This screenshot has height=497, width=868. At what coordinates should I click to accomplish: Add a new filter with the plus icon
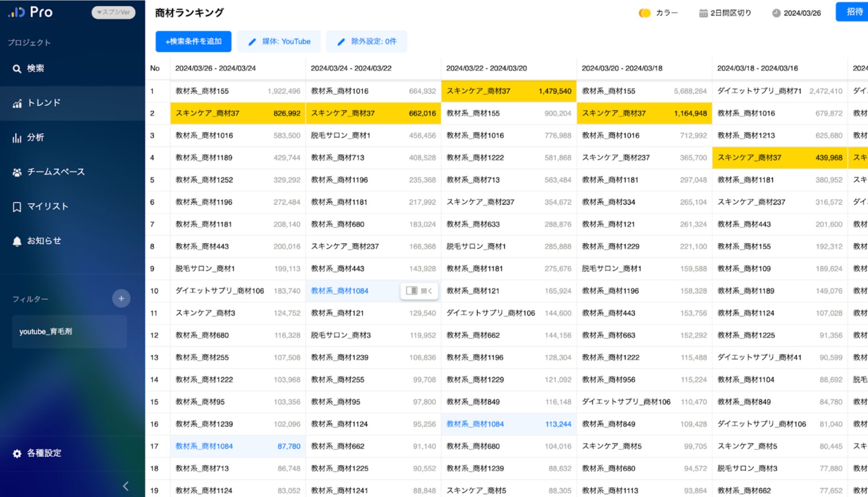pos(121,298)
